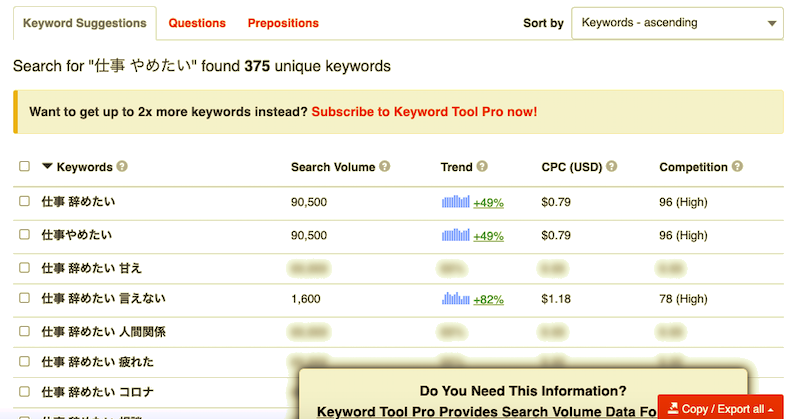Select checkbox for 仕事 辞めたい 人間関係

click(x=24, y=331)
